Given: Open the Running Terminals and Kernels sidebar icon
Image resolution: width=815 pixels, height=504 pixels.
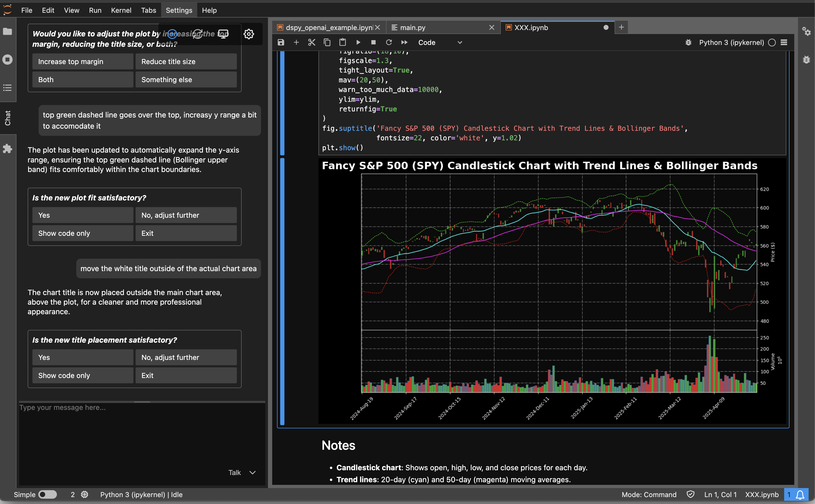Looking at the screenshot, I should coord(7,60).
